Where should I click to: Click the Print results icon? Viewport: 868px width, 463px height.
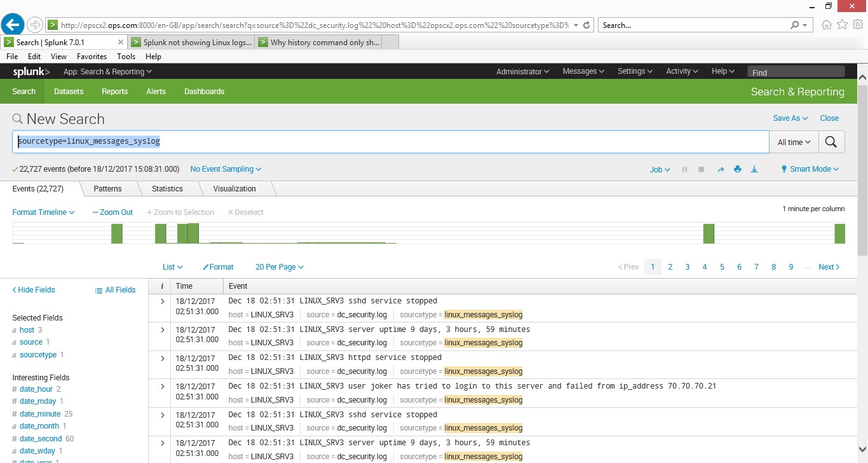[x=737, y=169]
